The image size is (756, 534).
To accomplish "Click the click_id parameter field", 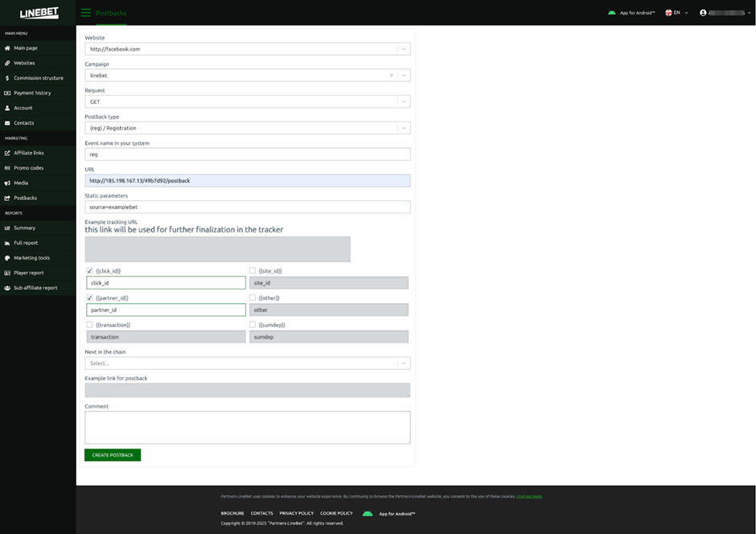I will 166,283.
